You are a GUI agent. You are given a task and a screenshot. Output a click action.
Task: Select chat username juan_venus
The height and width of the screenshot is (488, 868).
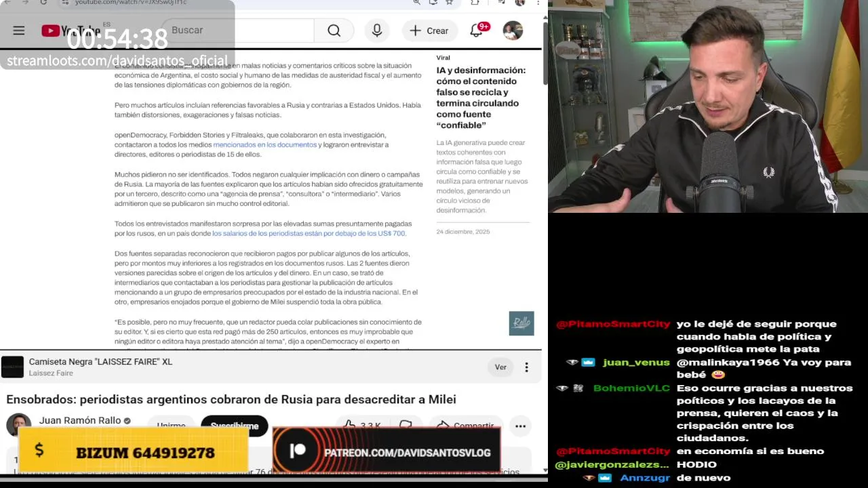636,362
